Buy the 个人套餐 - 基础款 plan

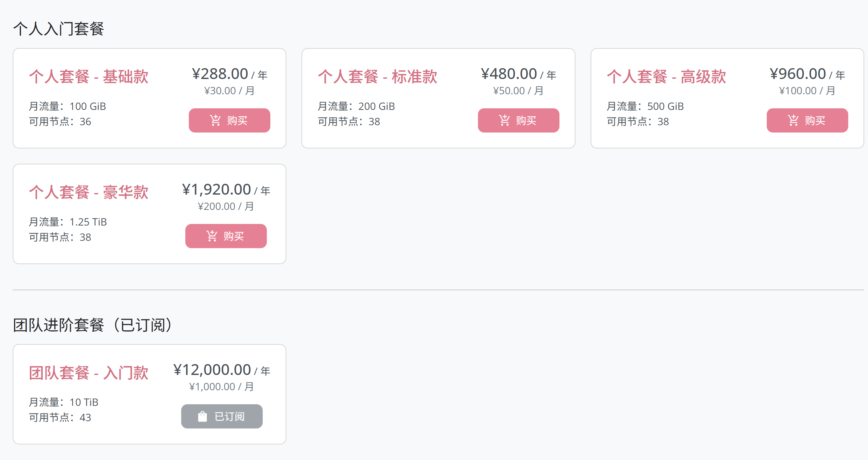pos(230,120)
